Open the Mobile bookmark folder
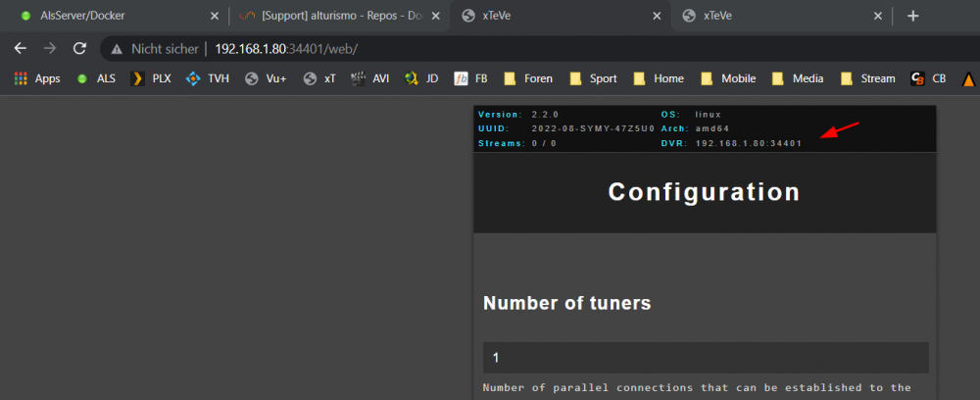The height and width of the screenshot is (400, 980). [728, 78]
